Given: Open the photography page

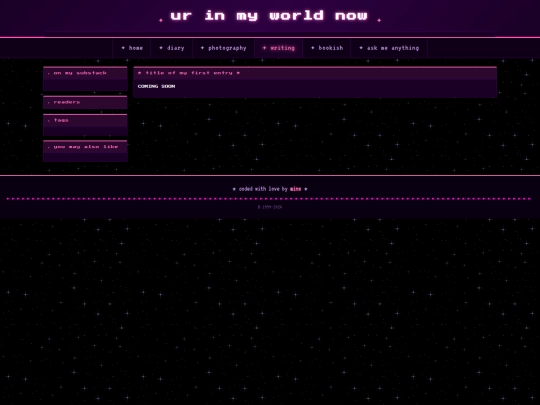Looking at the screenshot, I should [223, 48].
